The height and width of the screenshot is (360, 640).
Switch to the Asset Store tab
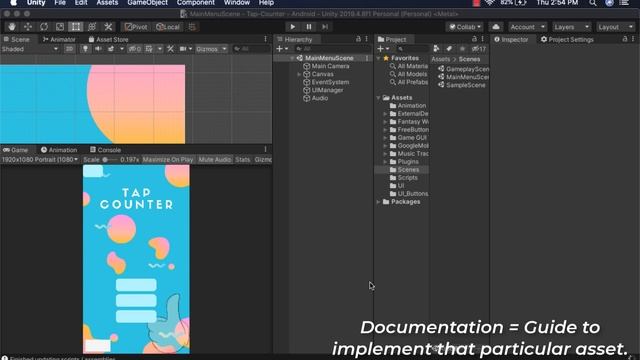tap(109, 40)
